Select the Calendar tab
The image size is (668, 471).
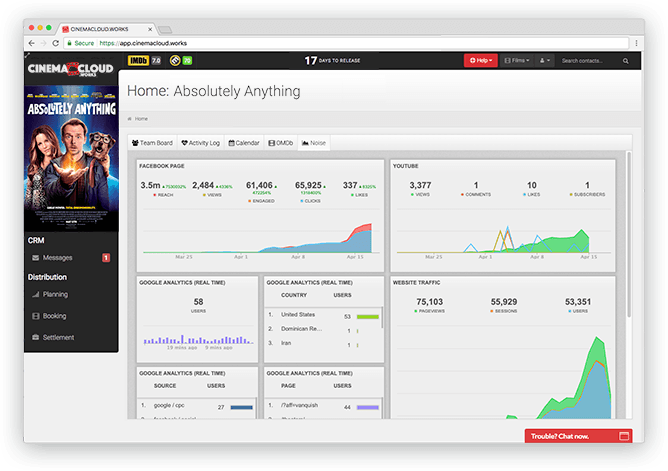[x=243, y=143]
